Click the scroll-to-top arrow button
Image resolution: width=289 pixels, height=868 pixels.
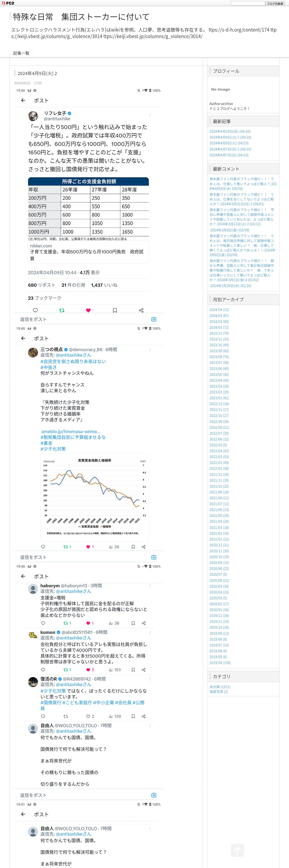click(237, 850)
